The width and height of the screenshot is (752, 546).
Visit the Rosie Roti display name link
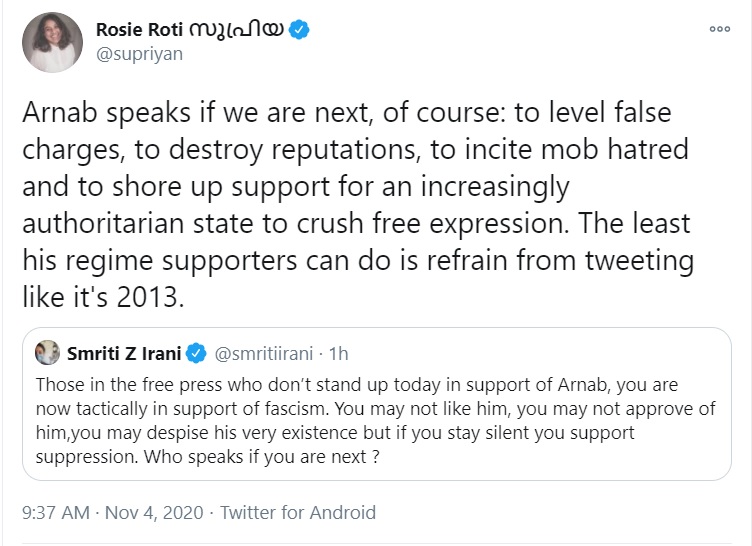click(140, 30)
